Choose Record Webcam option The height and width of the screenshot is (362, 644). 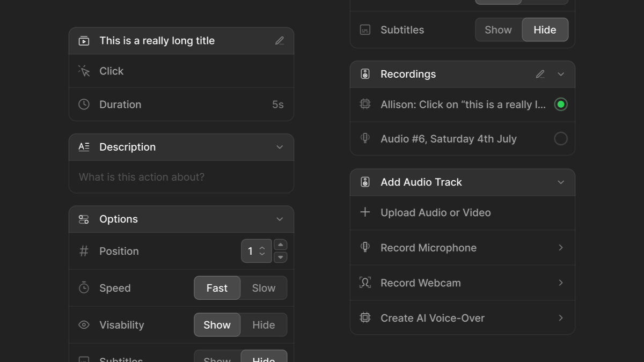[463, 283]
